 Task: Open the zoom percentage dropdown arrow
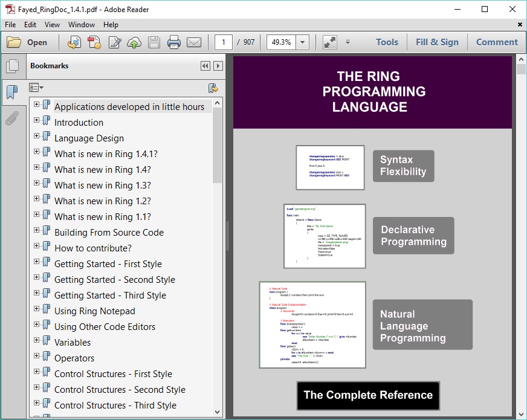pos(303,42)
